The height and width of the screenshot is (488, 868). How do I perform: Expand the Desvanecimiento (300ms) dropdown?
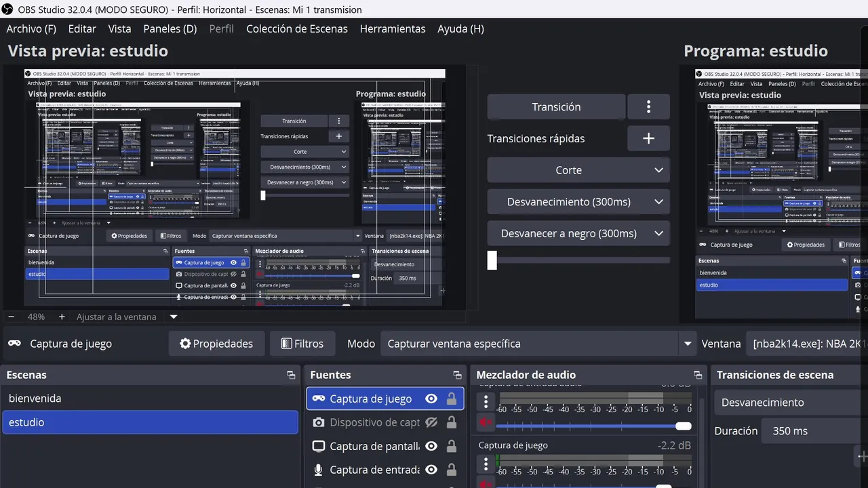pos(578,201)
